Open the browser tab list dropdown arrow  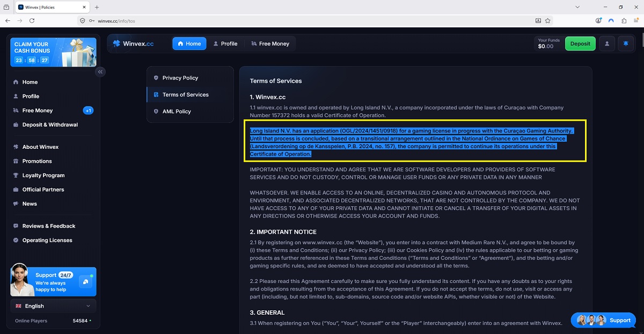coord(577,7)
